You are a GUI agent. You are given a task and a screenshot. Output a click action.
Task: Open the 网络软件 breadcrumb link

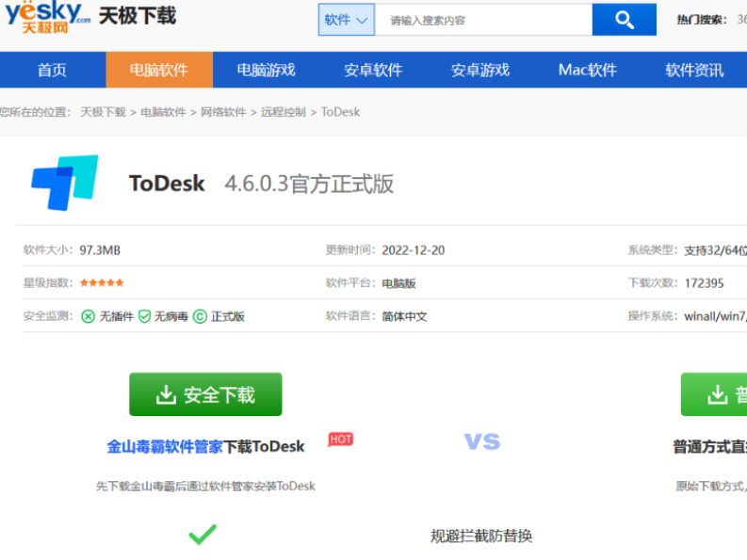click(x=223, y=112)
